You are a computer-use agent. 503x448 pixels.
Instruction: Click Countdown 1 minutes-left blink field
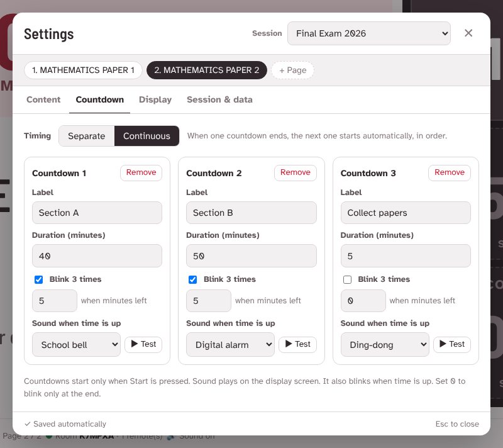pyautogui.click(x=55, y=301)
